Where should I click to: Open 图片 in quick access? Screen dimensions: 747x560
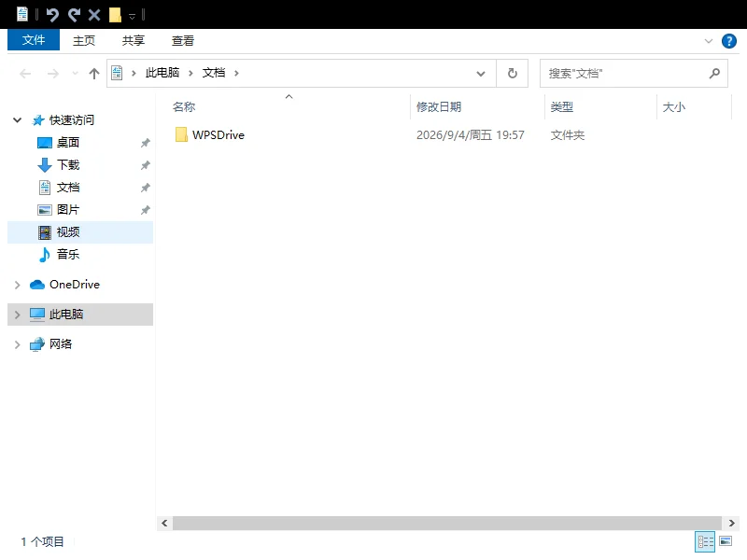[x=67, y=209]
